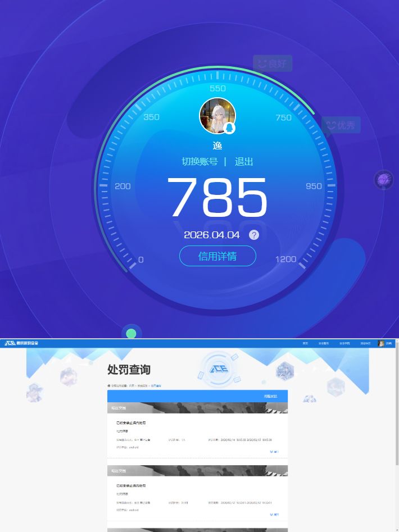Image resolution: width=399 pixels, height=532 pixels.
Task: Go to 首页 in the top navigation
Action: click(x=305, y=343)
